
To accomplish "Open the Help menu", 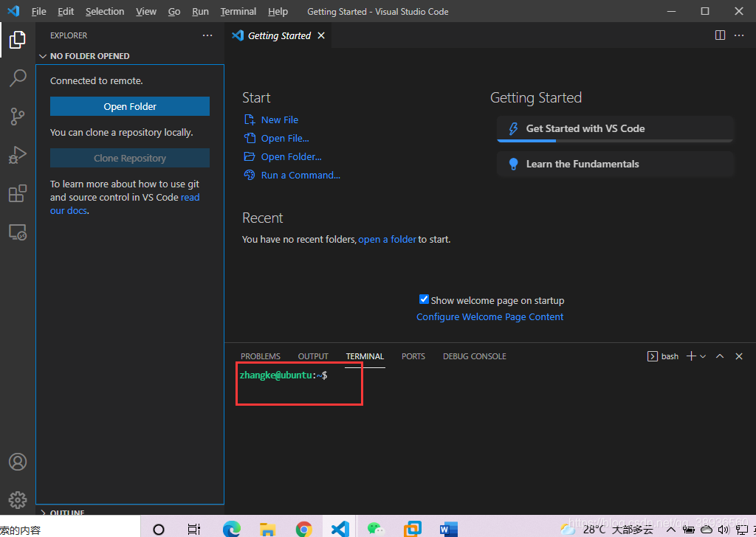I will [278, 11].
